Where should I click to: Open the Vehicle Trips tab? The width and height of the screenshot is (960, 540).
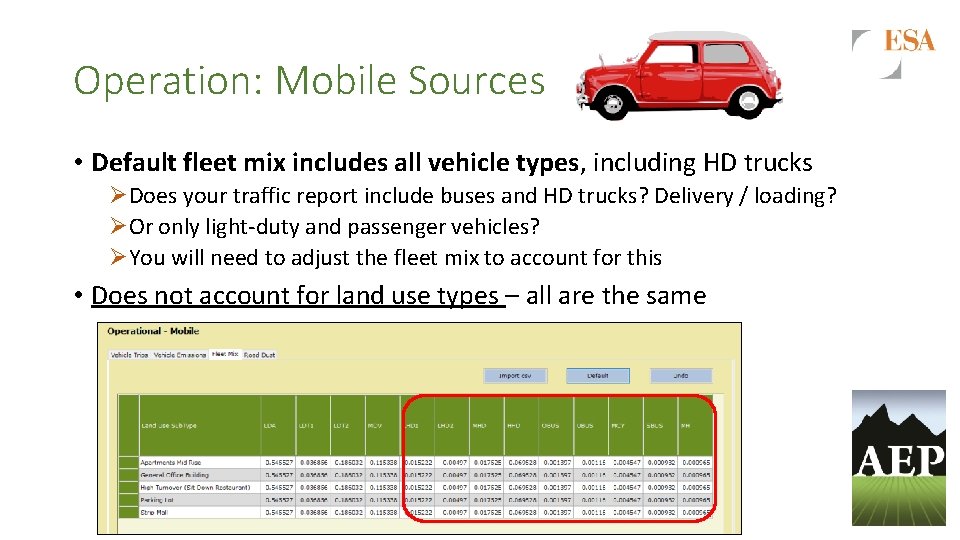pyautogui.click(x=129, y=355)
